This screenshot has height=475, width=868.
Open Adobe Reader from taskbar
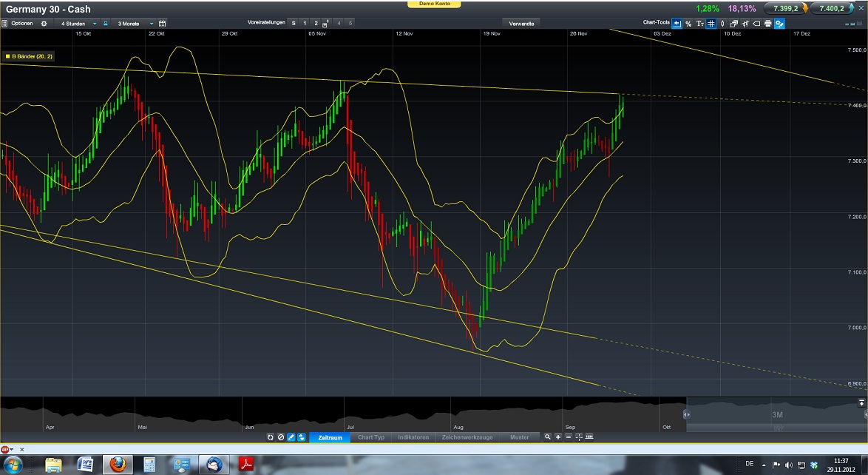(245, 464)
